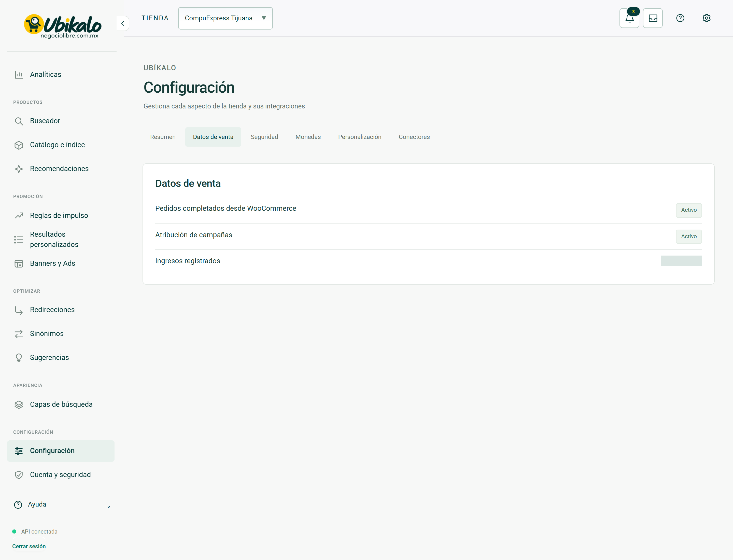Open the Personalización tab

[x=360, y=137]
